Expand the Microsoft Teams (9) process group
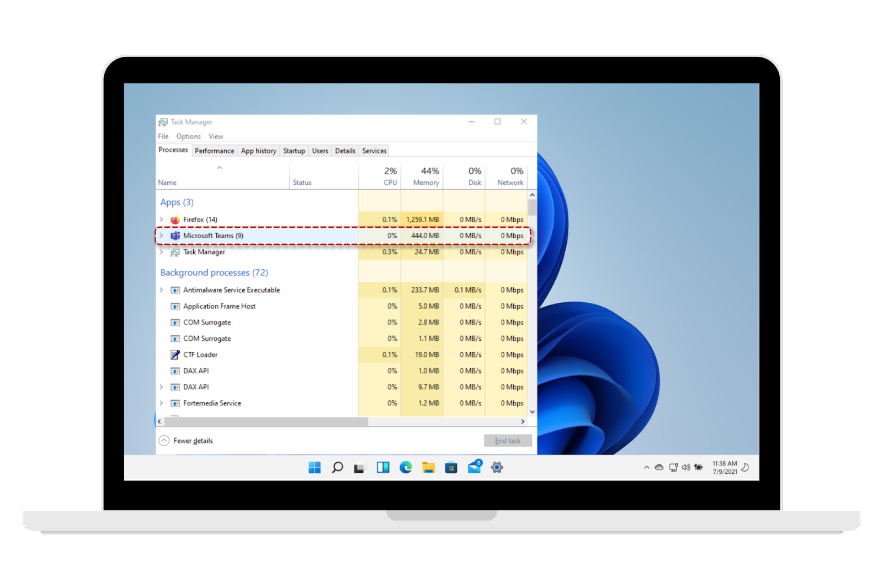The width and height of the screenshot is (883, 588). click(161, 236)
